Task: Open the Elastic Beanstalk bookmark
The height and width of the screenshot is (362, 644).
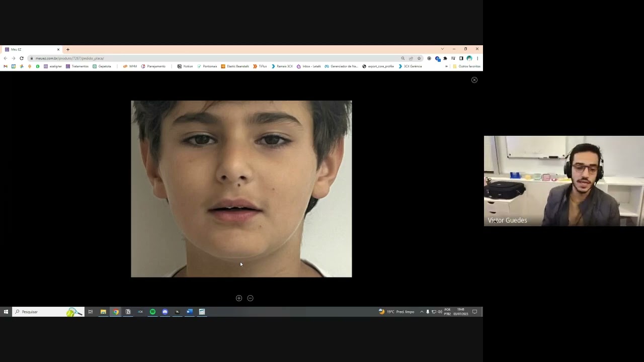Action: point(235,66)
